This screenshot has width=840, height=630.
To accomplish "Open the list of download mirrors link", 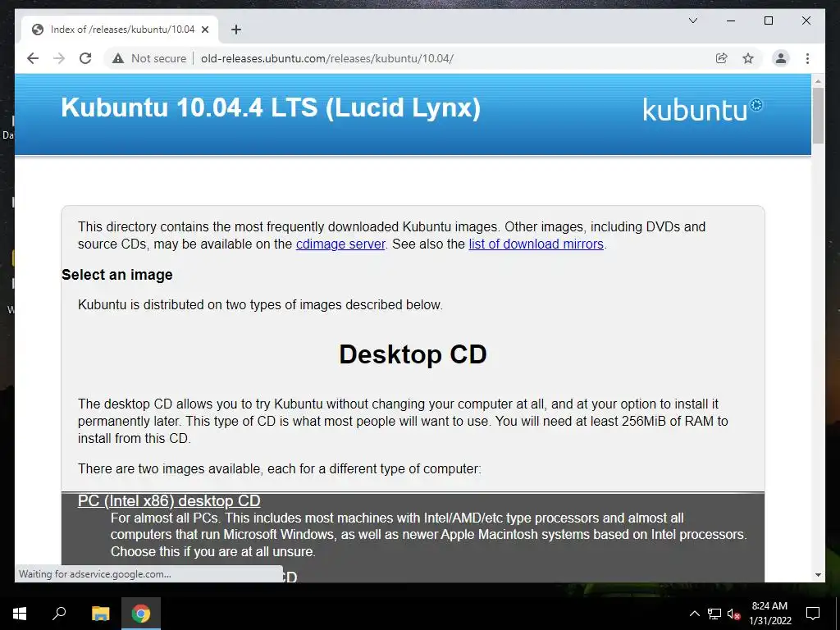I will (536, 244).
